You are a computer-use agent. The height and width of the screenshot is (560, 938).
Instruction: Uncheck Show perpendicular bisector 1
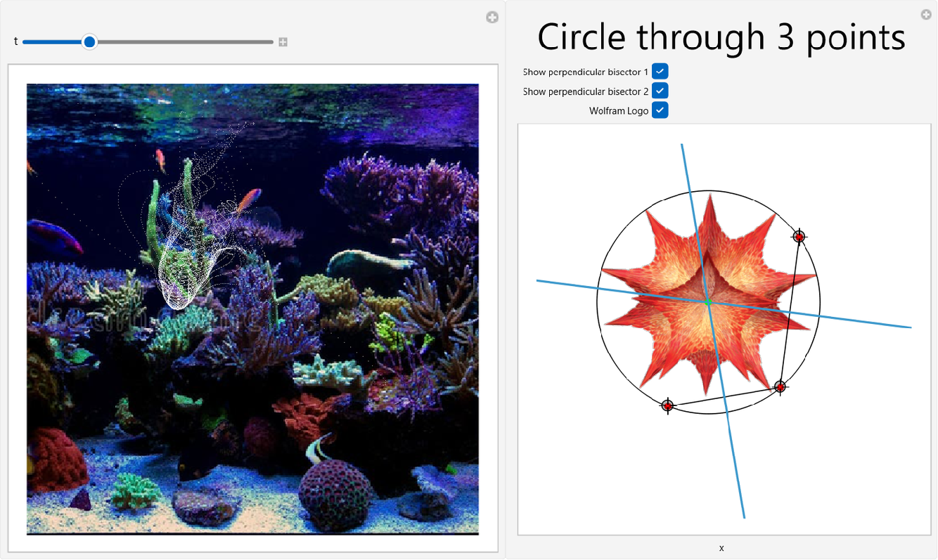[660, 71]
